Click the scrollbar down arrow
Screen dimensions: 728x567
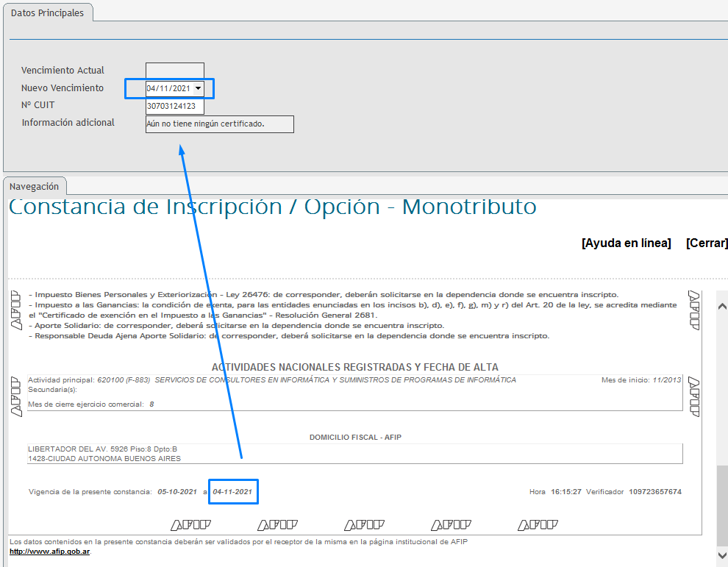(722, 555)
